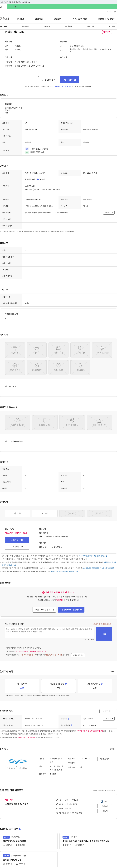The width and height of the screenshot is (117, 868).
Task: Open the 채용정보 menu
Action: coord(19,19)
